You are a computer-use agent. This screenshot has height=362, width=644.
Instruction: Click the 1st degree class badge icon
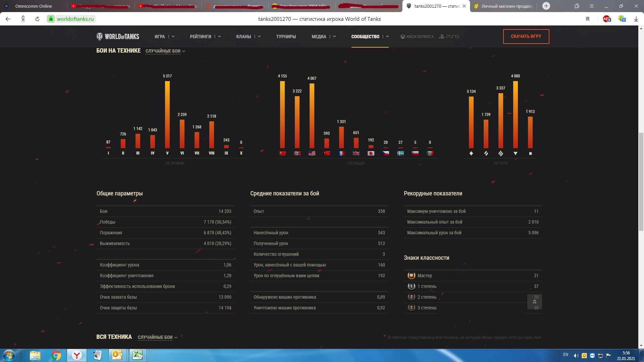[411, 286]
